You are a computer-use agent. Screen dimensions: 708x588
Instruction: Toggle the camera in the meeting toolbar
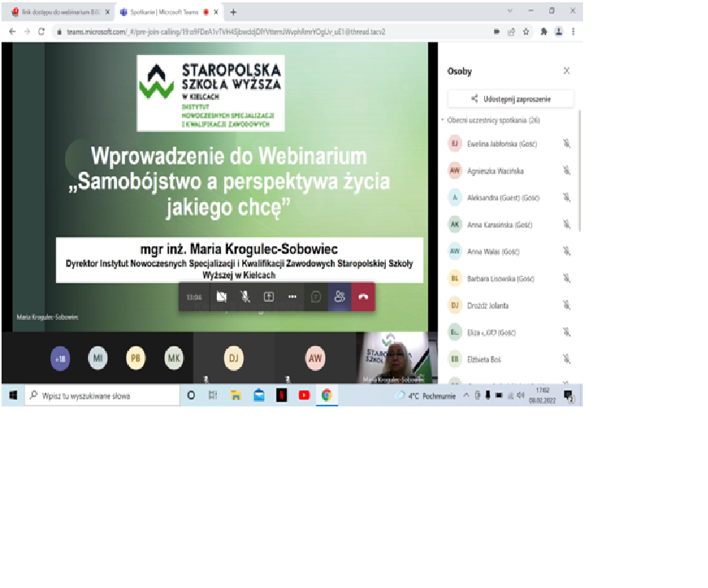click(x=222, y=296)
